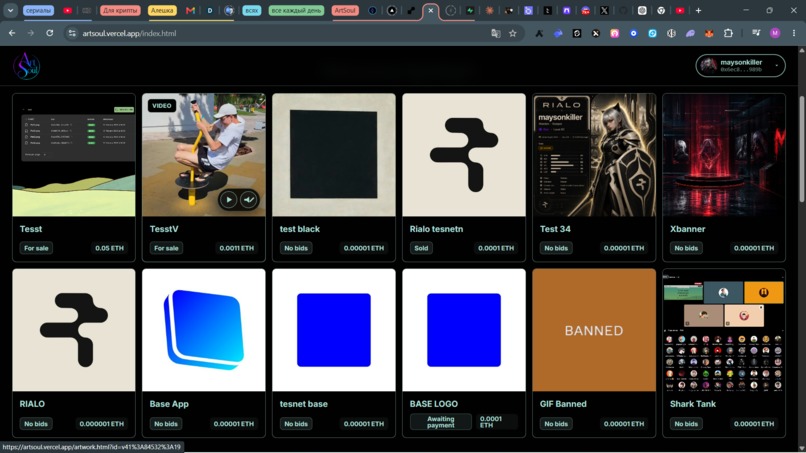Open Chrome's three-dot menu
806x453 pixels.
click(794, 33)
